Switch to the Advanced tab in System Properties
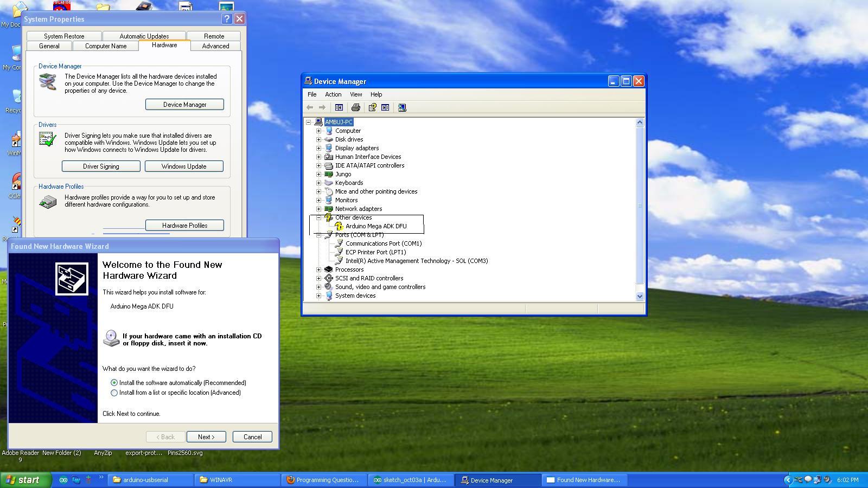The width and height of the screenshot is (868, 488). coord(215,46)
